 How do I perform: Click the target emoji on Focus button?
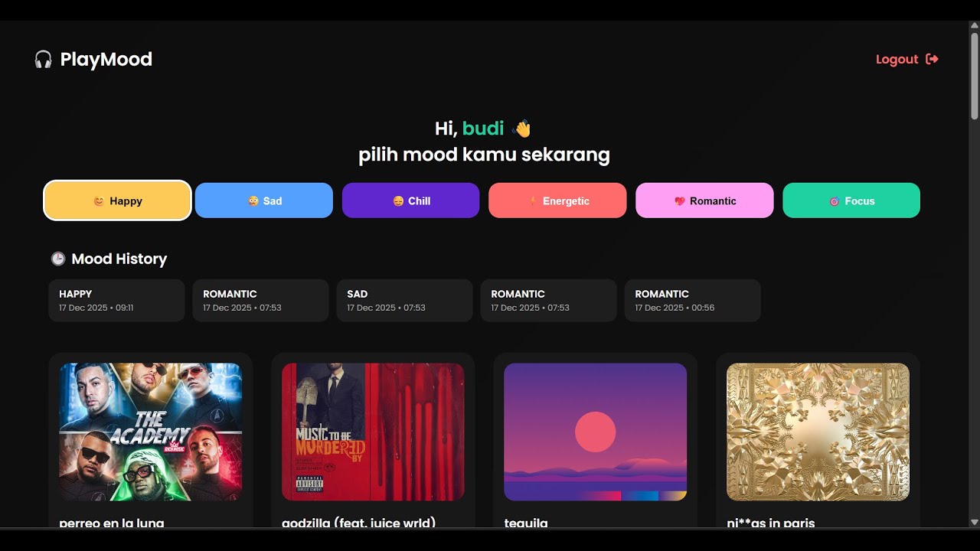click(x=835, y=201)
